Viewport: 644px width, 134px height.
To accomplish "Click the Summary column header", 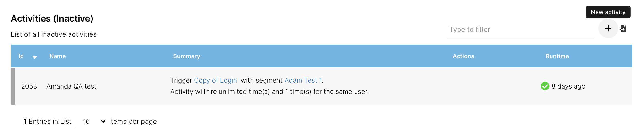I will [186, 56].
